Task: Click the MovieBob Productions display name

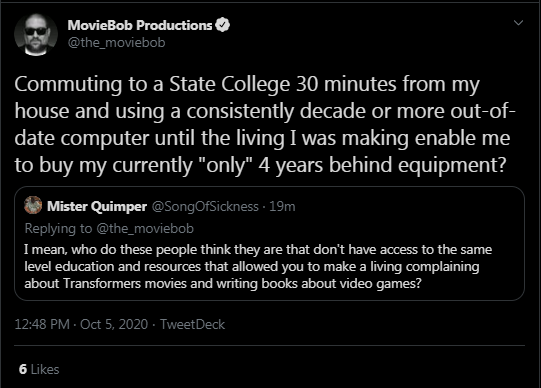Action: coord(140,25)
